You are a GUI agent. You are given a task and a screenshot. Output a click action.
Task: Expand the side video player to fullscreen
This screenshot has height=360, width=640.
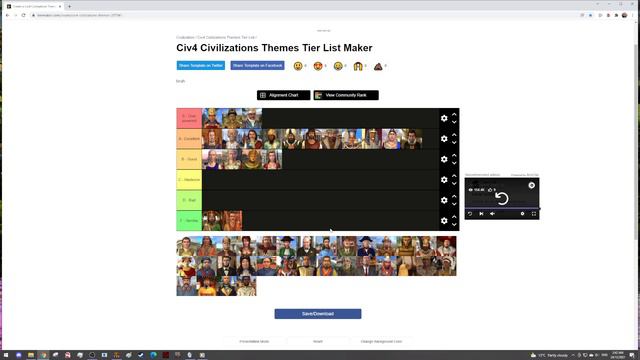534,213
